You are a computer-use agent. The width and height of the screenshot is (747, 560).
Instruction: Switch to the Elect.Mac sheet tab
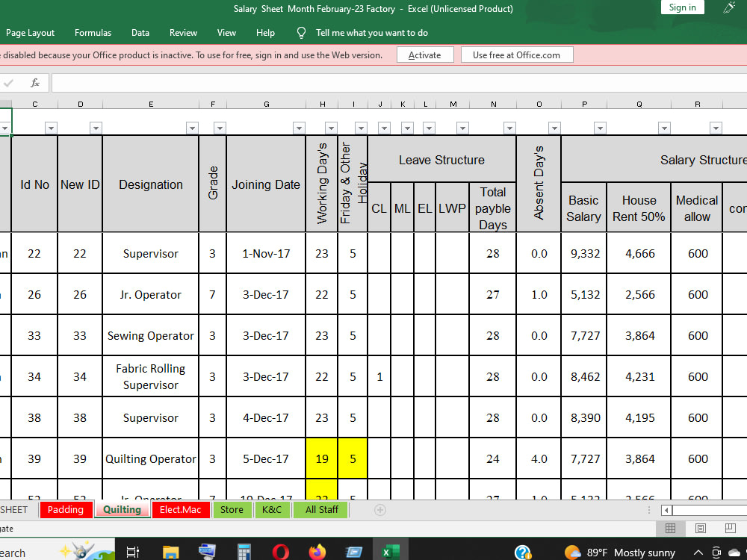point(181,509)
